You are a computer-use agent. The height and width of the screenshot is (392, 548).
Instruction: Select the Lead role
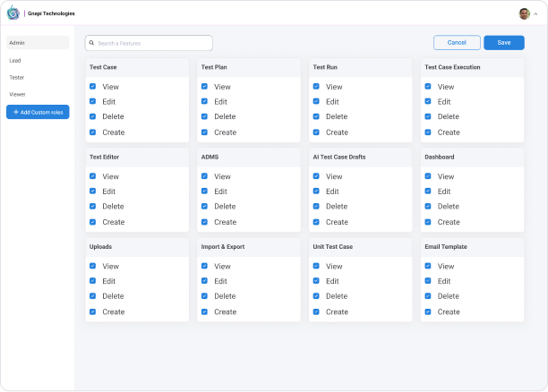pyautogui.click(x=15, y=61)
